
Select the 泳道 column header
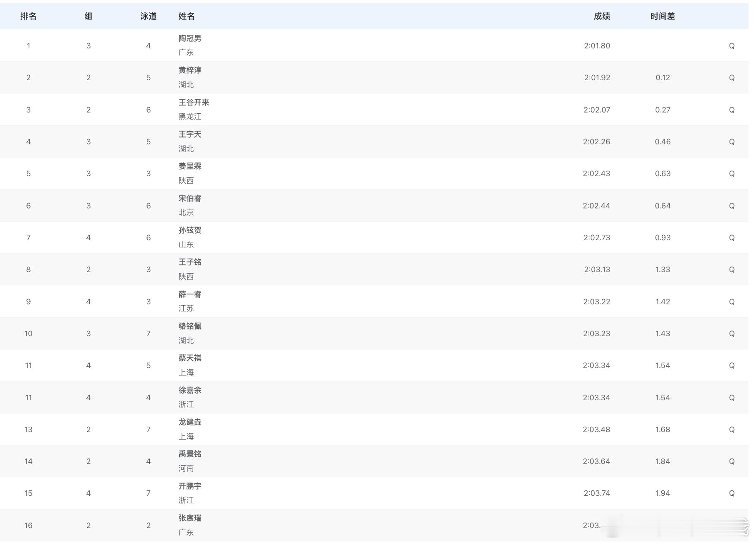point(148,16)
